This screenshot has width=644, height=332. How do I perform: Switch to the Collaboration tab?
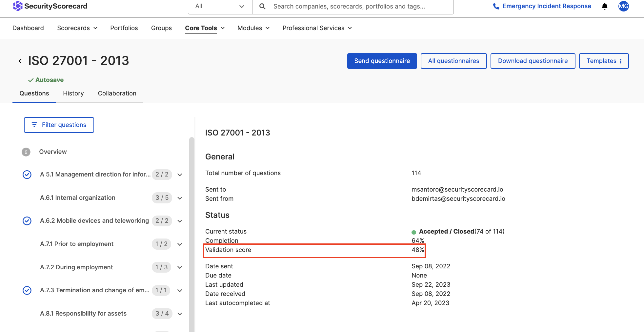(x=117, y=93)
